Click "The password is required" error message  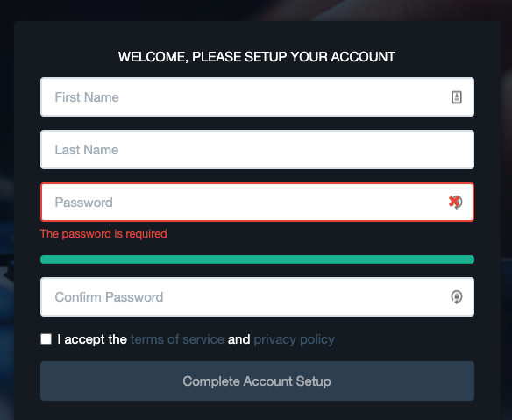[103, 234]
